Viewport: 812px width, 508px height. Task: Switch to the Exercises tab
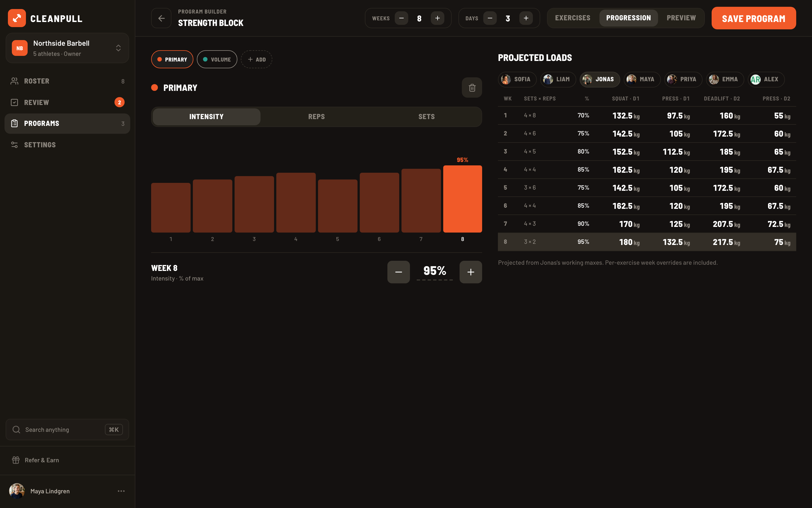click(572, 18)
